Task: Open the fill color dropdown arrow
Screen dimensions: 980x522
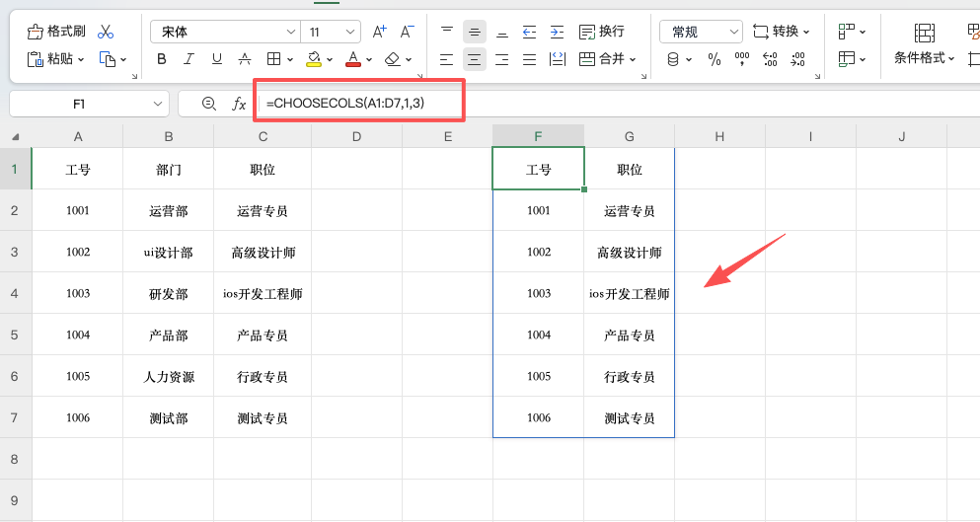Action: tap(330, 59)
